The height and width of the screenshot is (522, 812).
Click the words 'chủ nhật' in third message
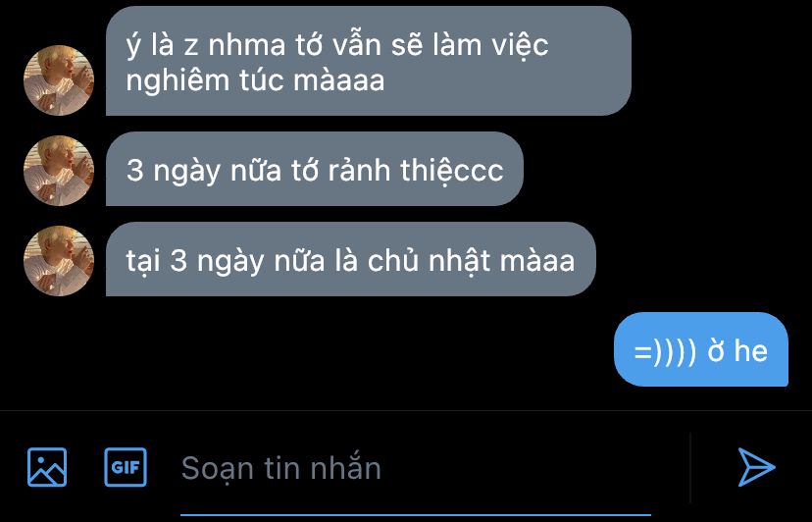(429, 260)
